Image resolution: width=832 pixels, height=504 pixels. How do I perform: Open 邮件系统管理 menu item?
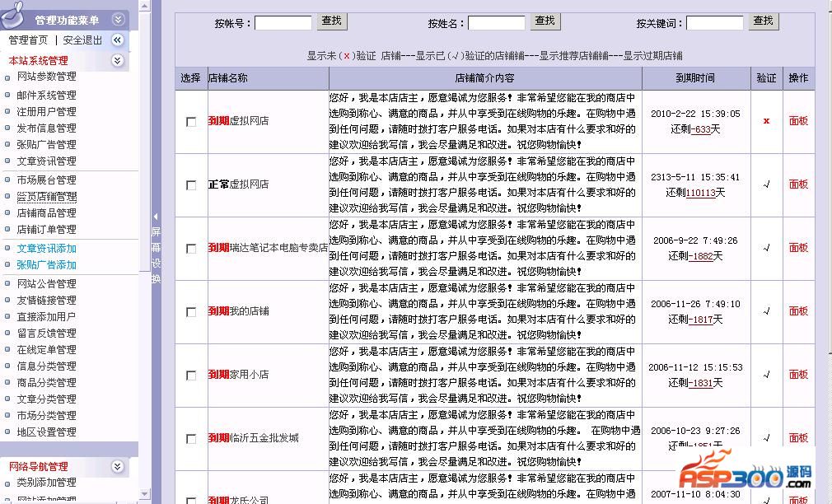[x=46, y=96]
